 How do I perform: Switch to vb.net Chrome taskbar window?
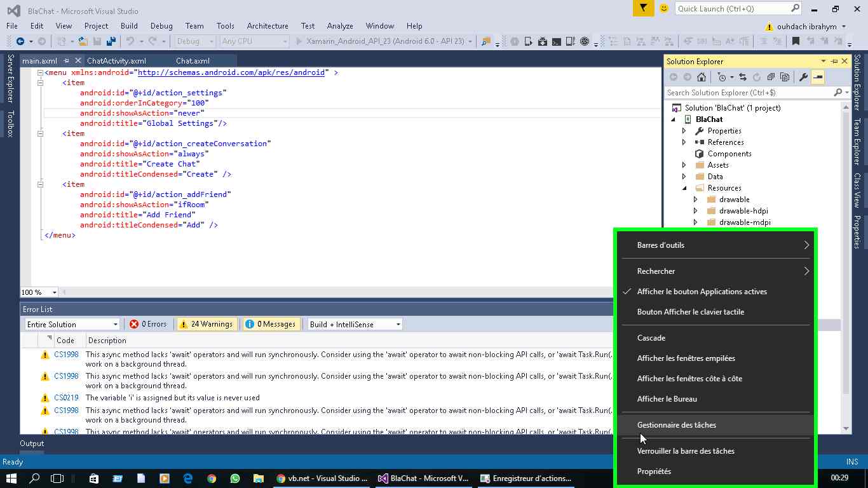[x=323, y=478]
